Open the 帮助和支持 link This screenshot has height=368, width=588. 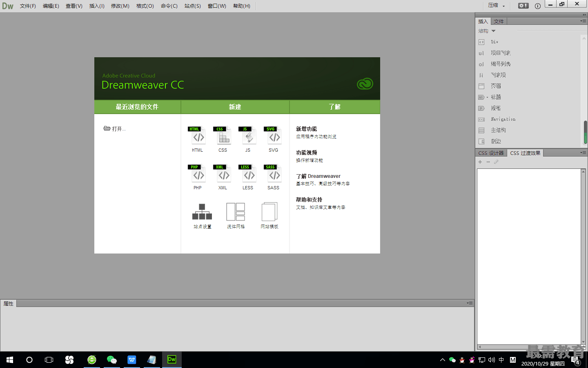click(309, 200)
